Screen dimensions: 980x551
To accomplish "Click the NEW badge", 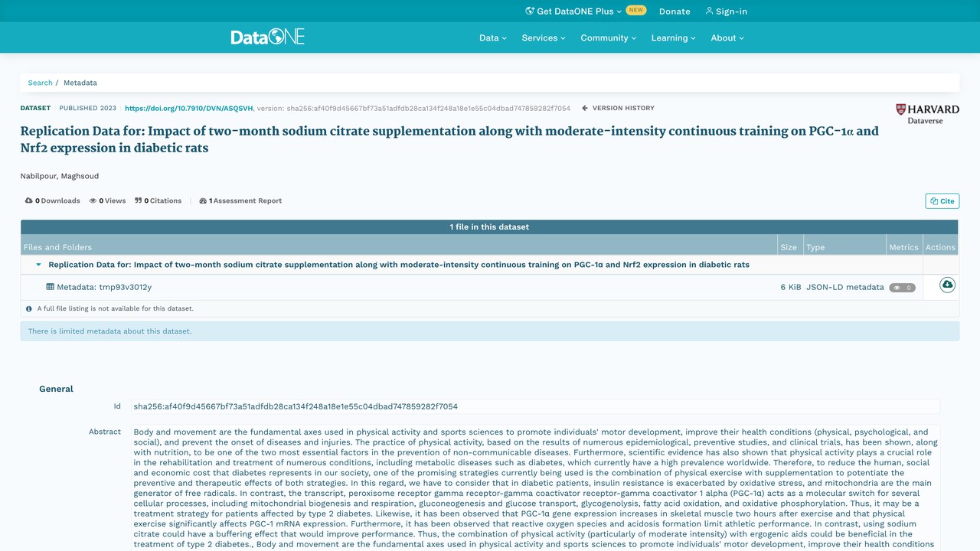I will click(x=636, y=11).
